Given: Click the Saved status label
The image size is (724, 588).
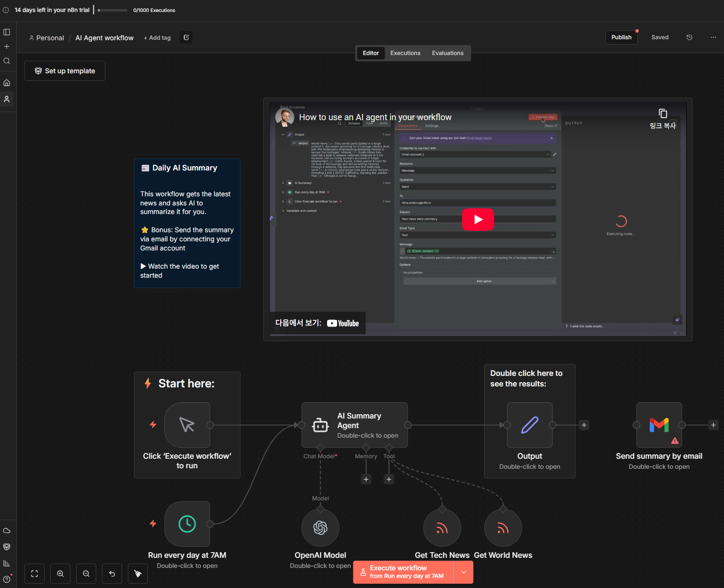Looking at the screenshot, I should click(660, 37).
